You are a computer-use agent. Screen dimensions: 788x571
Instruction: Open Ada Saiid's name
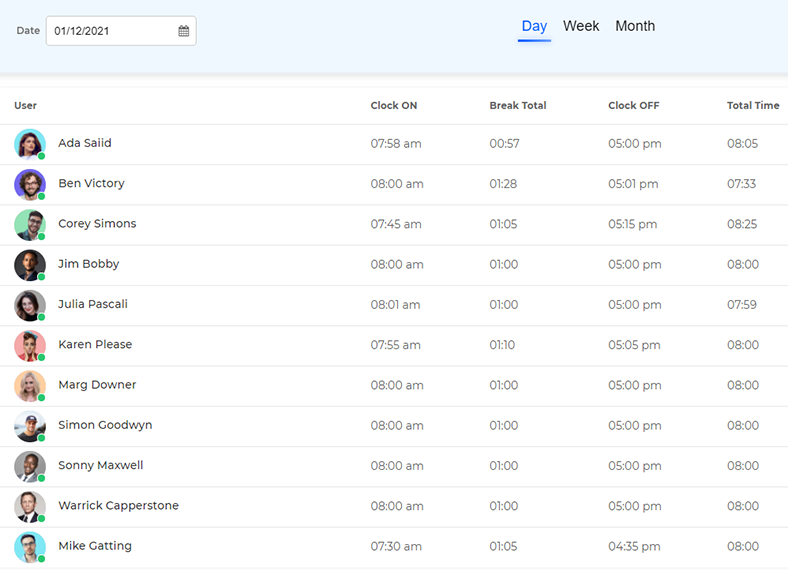(x=84, y=143)
